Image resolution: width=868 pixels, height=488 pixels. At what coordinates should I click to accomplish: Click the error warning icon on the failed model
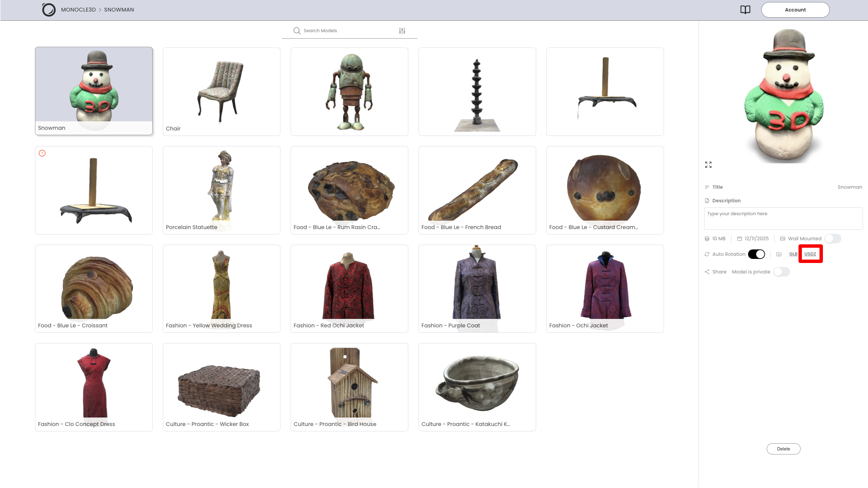pos(42,153)
